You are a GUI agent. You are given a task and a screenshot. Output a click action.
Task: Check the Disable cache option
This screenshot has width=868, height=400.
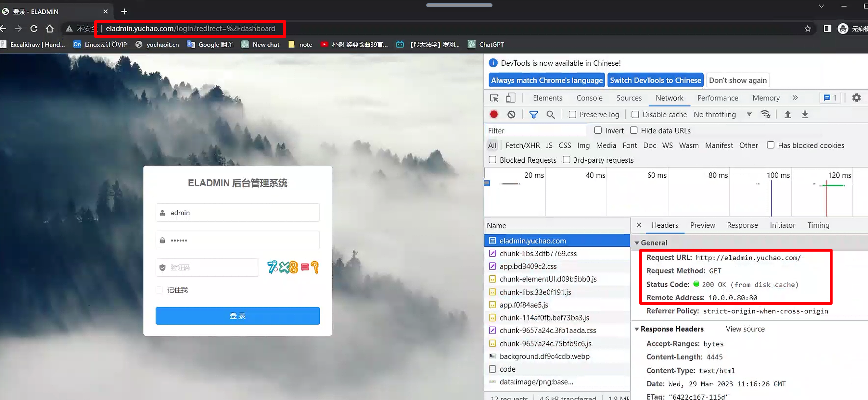point(635,115)
